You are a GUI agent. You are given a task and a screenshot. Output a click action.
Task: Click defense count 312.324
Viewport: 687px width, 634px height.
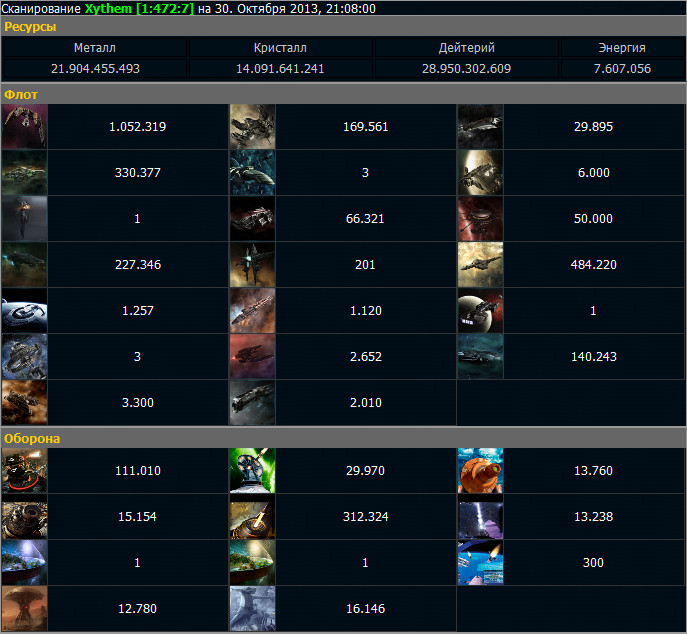[x=365, y=517]
